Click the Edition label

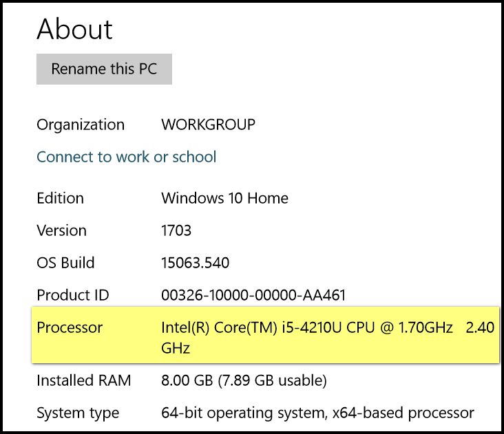60,198
